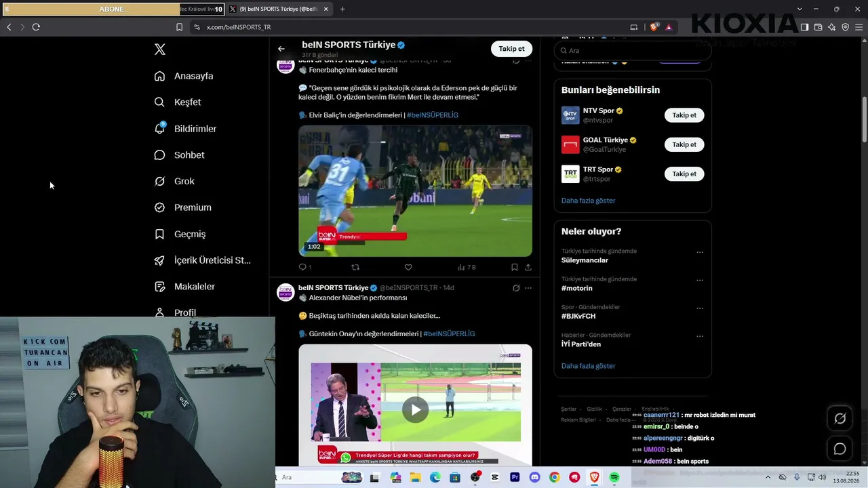Open a new browser tab

pyautogui.click(x=342, y=9)
